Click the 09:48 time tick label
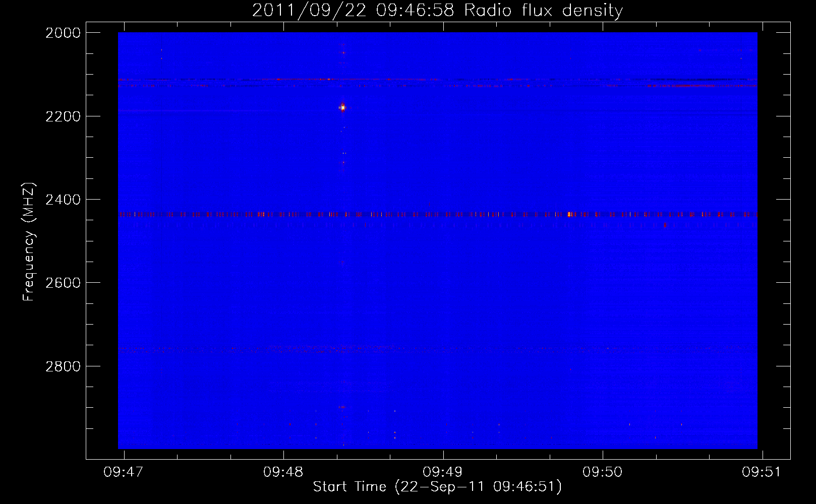816x504 pixels. click(x=283, y=472)
